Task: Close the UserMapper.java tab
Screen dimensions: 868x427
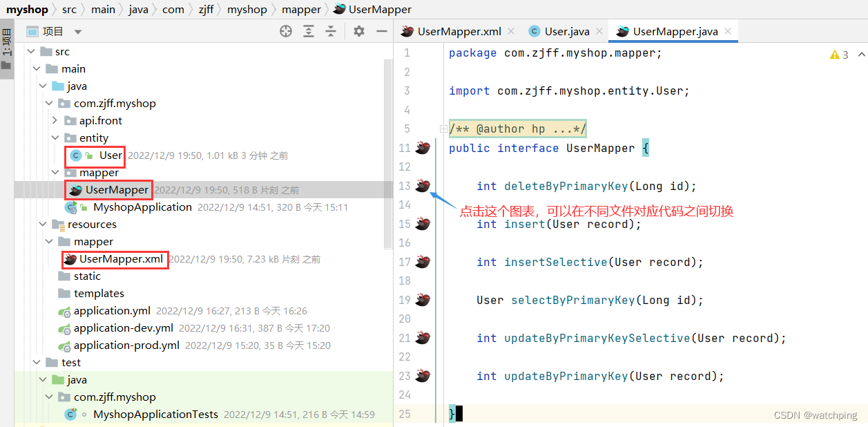Action: coord(728,31)
